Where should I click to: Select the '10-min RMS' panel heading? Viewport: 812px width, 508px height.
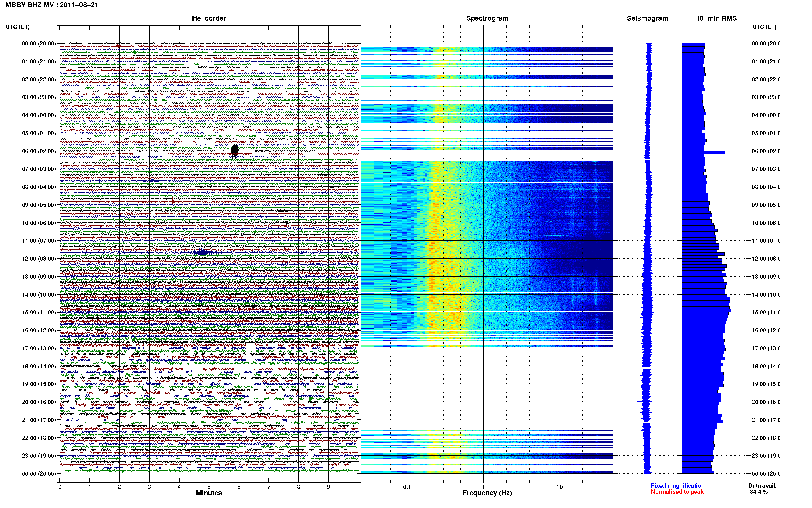point(716,19)
